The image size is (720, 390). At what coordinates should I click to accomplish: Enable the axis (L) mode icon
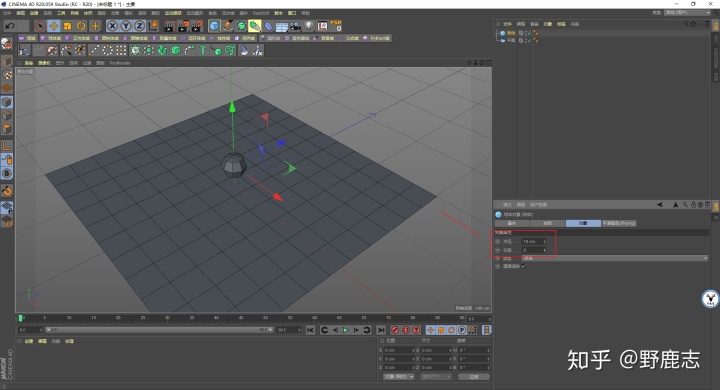click(x=6, y=146)
